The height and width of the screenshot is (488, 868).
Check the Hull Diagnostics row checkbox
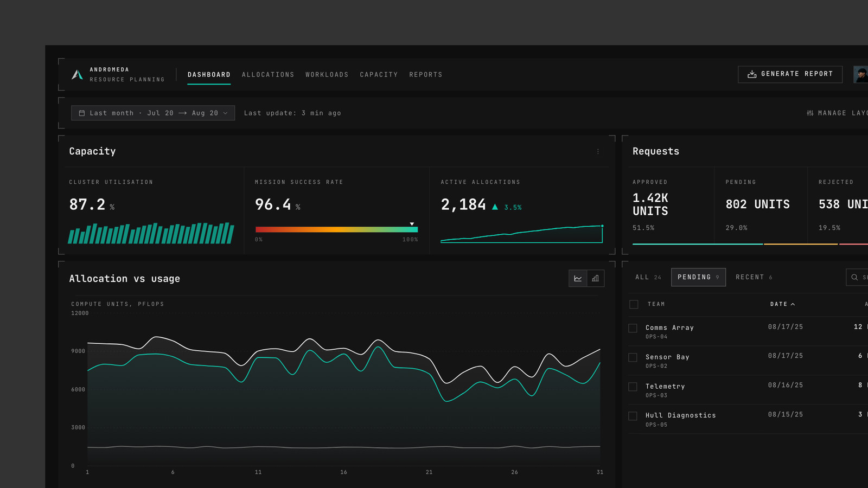pyautogui.click(x=633, y=416)
